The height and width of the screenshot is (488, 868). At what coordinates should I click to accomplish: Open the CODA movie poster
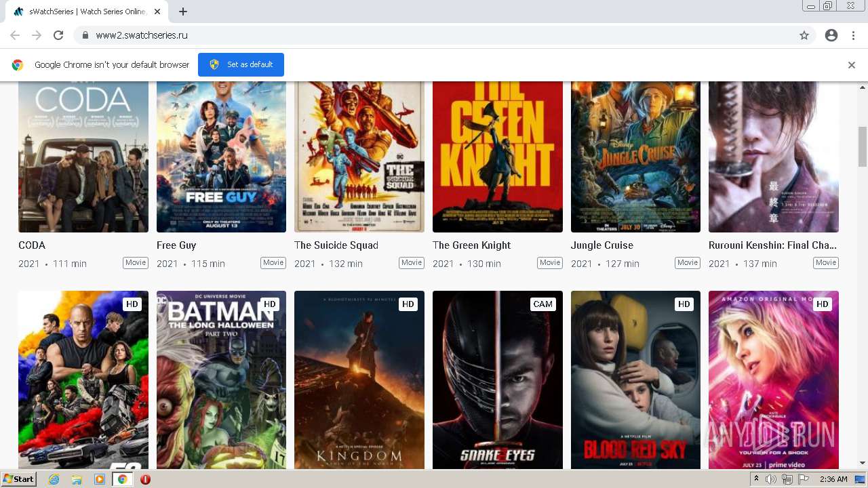tap(83, 157)
